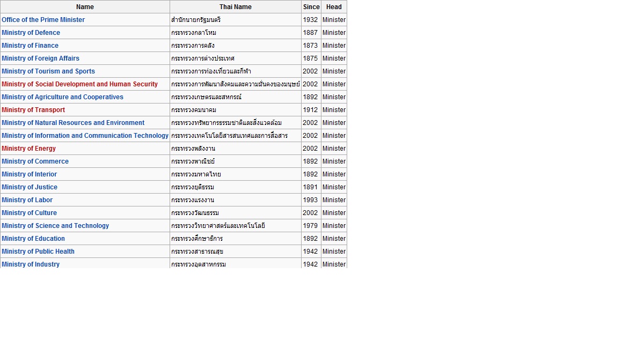Open Ministry of Science and Technology link

coord(55,226)
